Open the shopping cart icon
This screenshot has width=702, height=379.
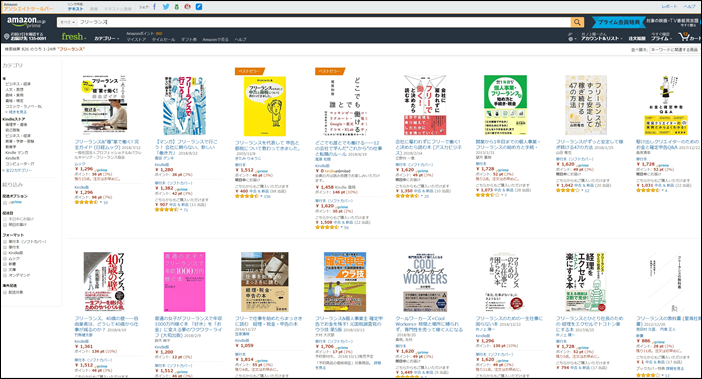pyautogui.click(x=684, y=37)
